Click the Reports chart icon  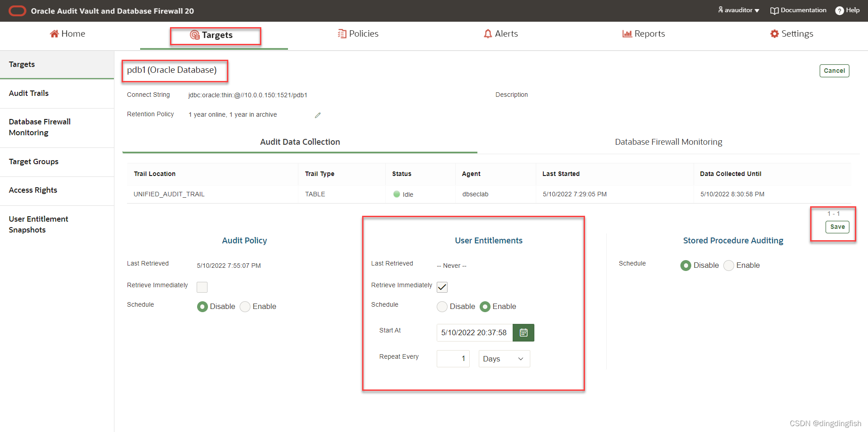click(x=627, y=34)
